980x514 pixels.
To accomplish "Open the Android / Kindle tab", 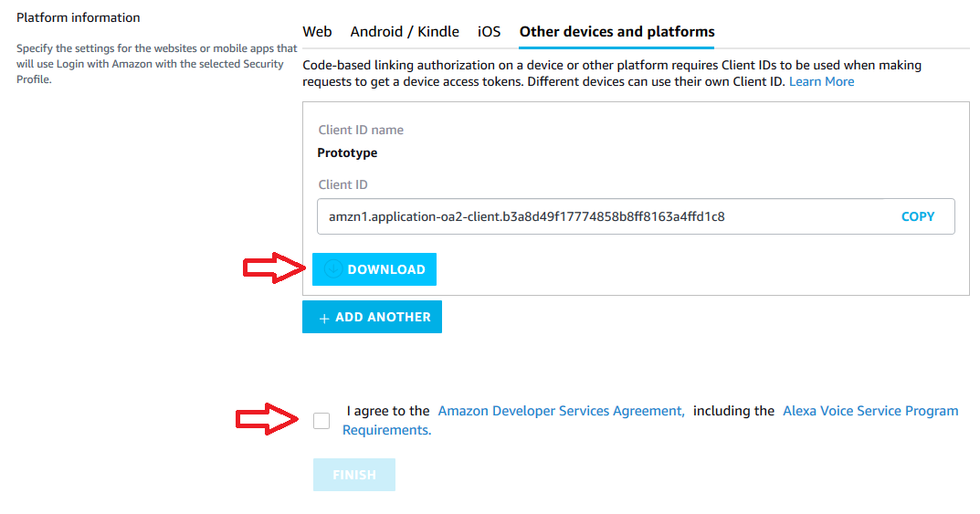I will pyautogui.click(x=405, y=32).
